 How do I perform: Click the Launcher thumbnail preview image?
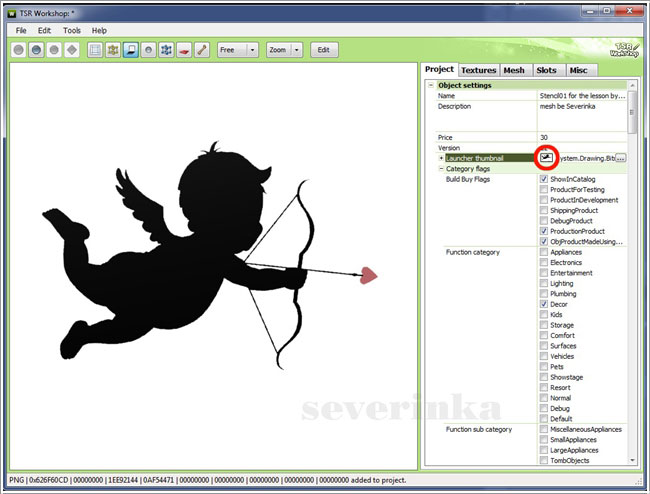coord(546,157)
